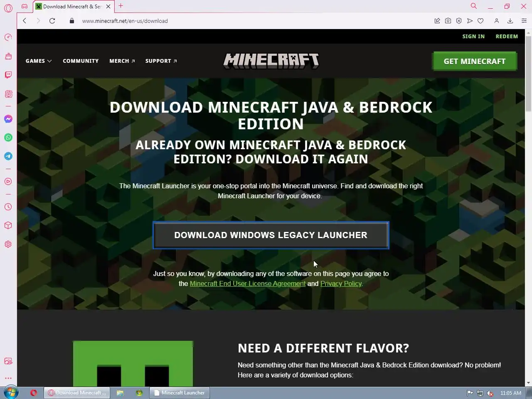
Task: Close the Download Minecraft tab
Action: pos(108,7)
